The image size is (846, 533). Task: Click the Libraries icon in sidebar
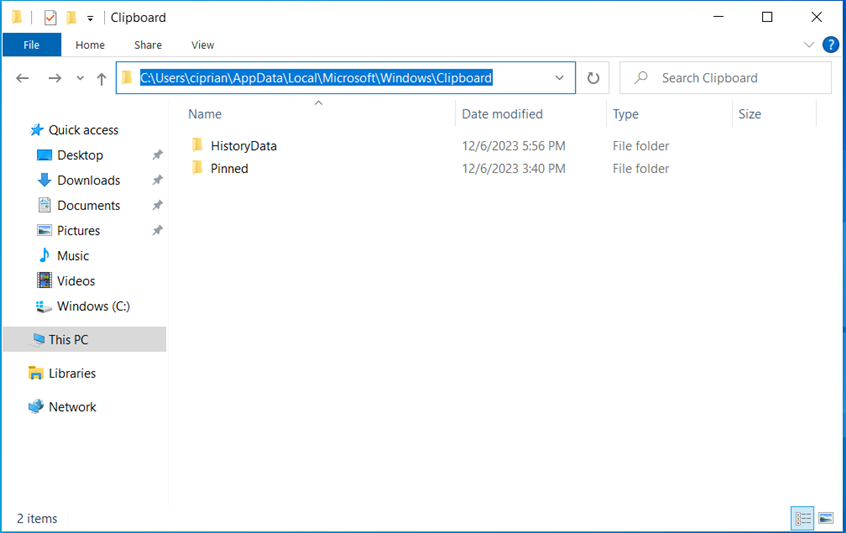click(x=36, y=373)
